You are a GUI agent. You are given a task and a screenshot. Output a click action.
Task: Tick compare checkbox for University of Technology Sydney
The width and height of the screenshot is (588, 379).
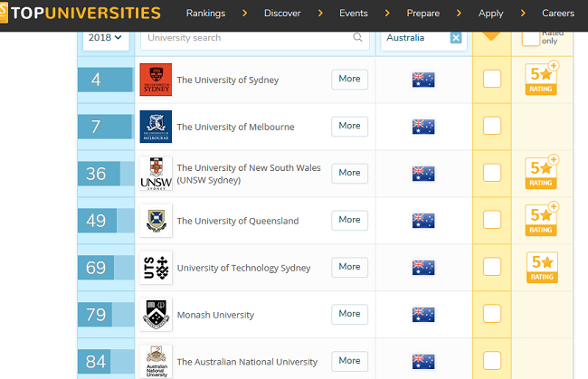point(492,267)
